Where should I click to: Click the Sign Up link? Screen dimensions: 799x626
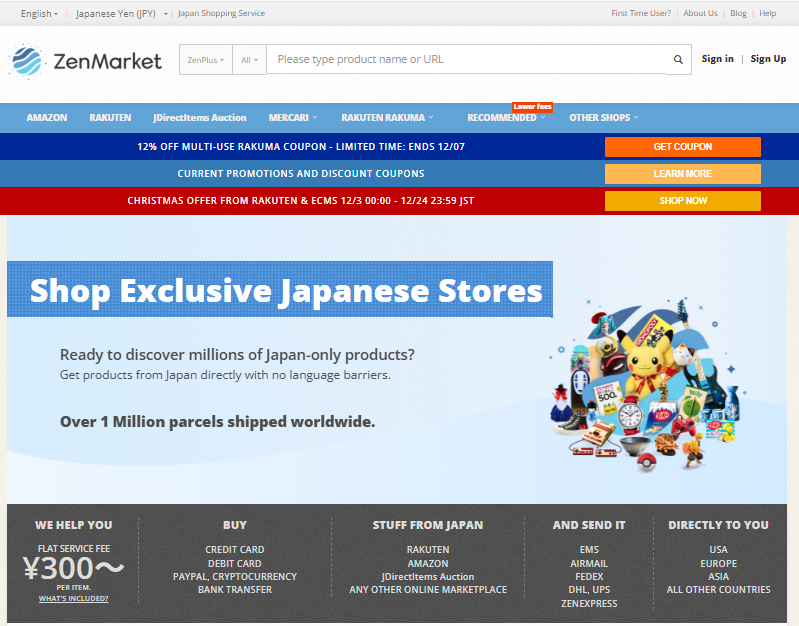tap(768, 59)
